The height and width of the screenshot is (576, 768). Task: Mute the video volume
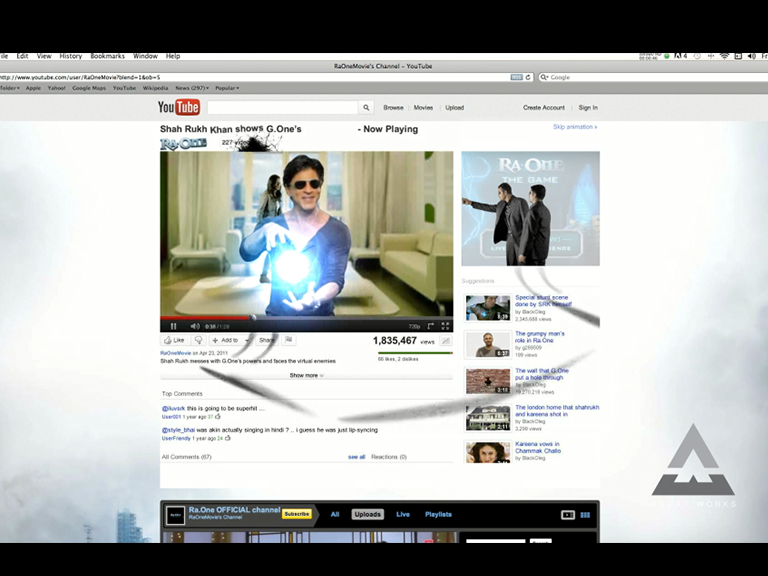point(194,326)
